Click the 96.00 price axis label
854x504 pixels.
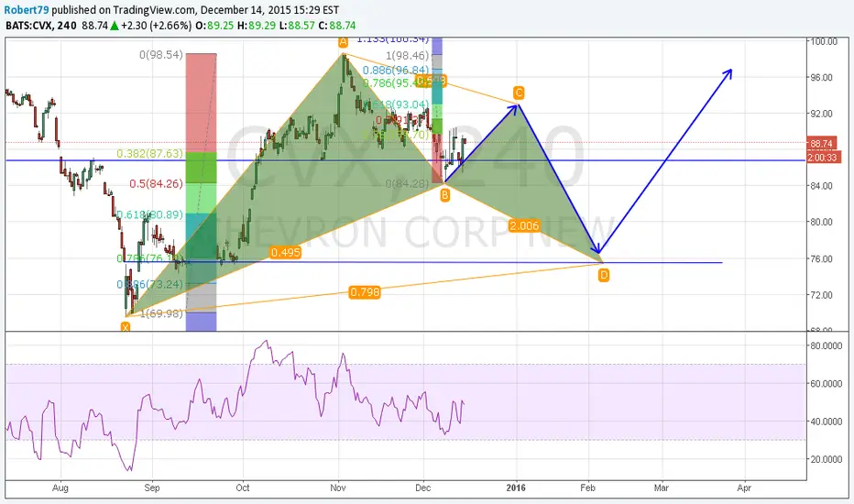tap(821, 77)
